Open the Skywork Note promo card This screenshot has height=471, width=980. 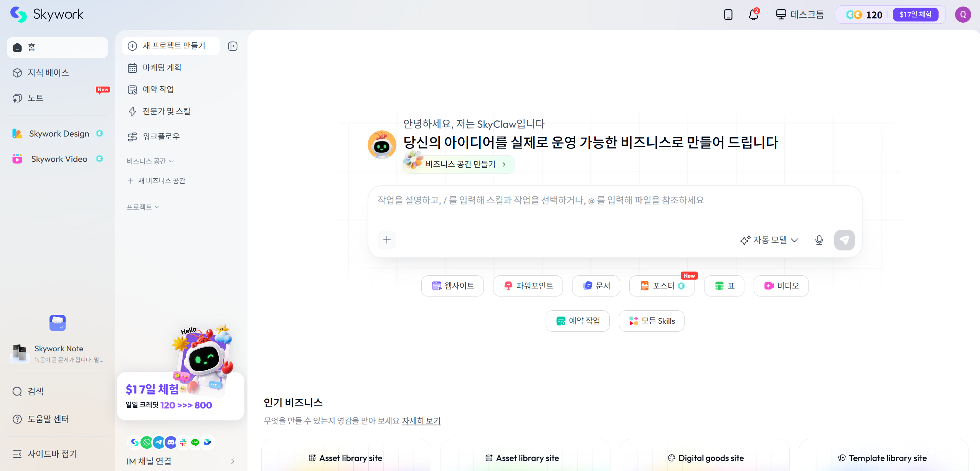[58, 353]
